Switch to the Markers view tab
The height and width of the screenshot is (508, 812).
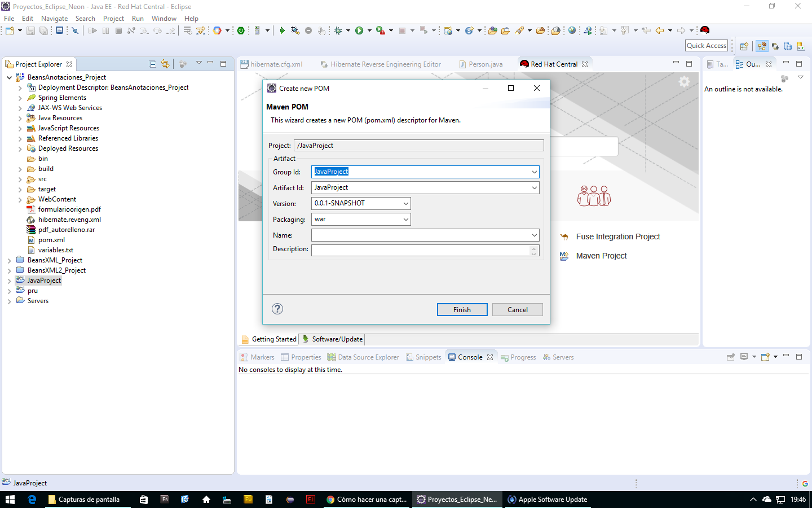[x=257, y=357]
